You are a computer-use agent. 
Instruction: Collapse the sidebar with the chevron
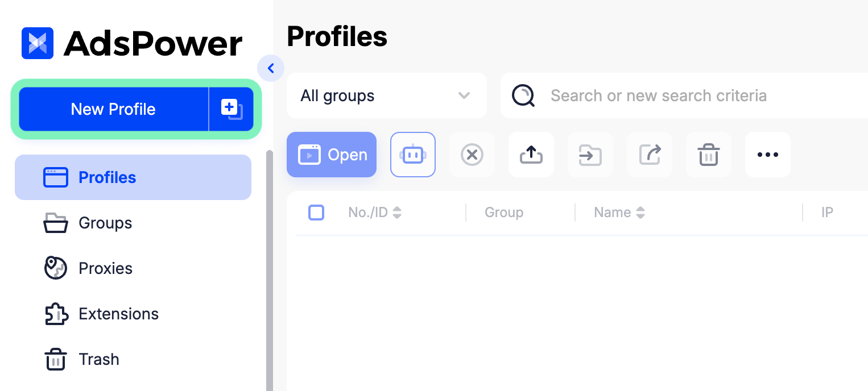click(271, 69)
